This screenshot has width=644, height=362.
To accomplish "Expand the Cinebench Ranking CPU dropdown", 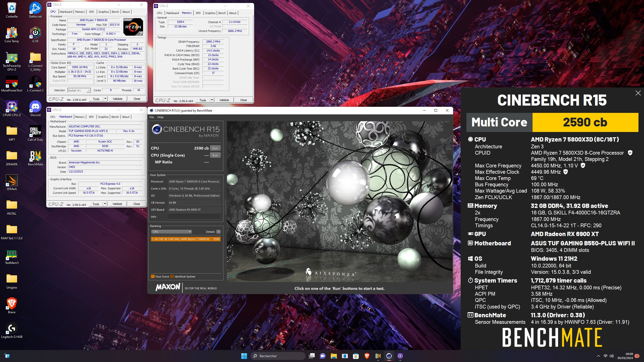I will [172, 232].
